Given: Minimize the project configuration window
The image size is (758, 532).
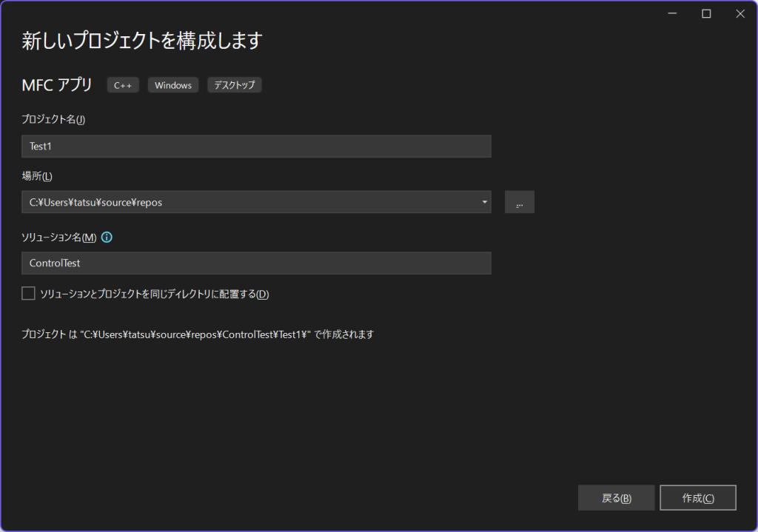Looking at the screenshot, I should [x=672, y=13].
